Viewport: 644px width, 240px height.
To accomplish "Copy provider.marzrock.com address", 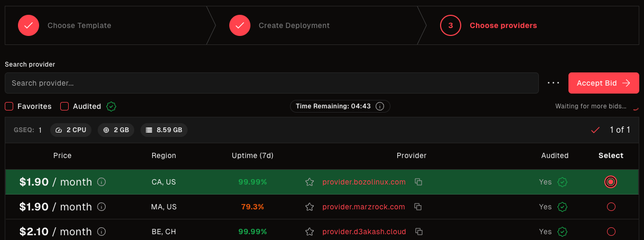I will click(x=418, y=207).
